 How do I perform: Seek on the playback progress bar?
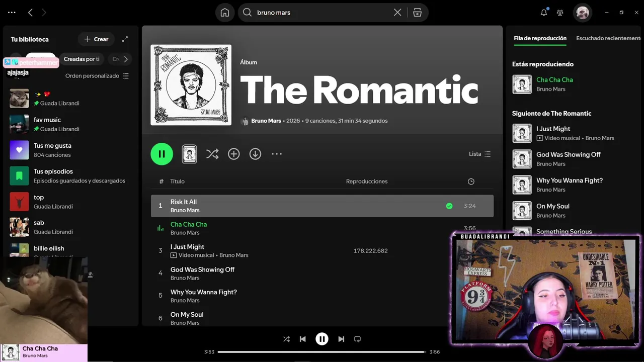[x=322, y=352]
